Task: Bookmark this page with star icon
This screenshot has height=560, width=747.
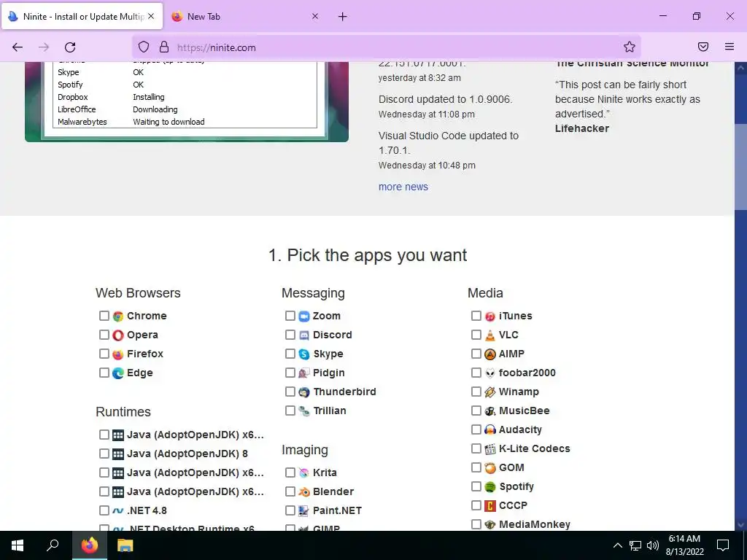Action: (630, 47)
